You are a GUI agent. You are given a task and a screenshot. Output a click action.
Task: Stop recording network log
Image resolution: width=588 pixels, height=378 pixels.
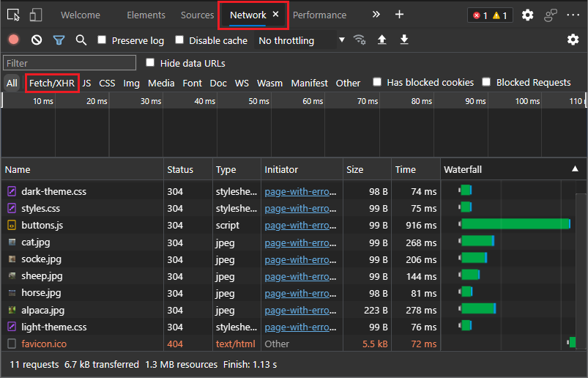pyautogui.click(x=14, y=40)
